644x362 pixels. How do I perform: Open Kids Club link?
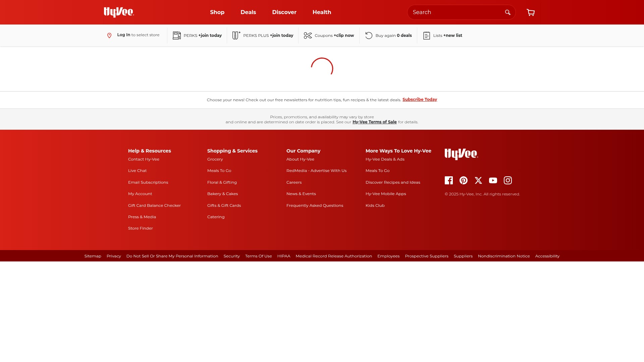[375, 205]
